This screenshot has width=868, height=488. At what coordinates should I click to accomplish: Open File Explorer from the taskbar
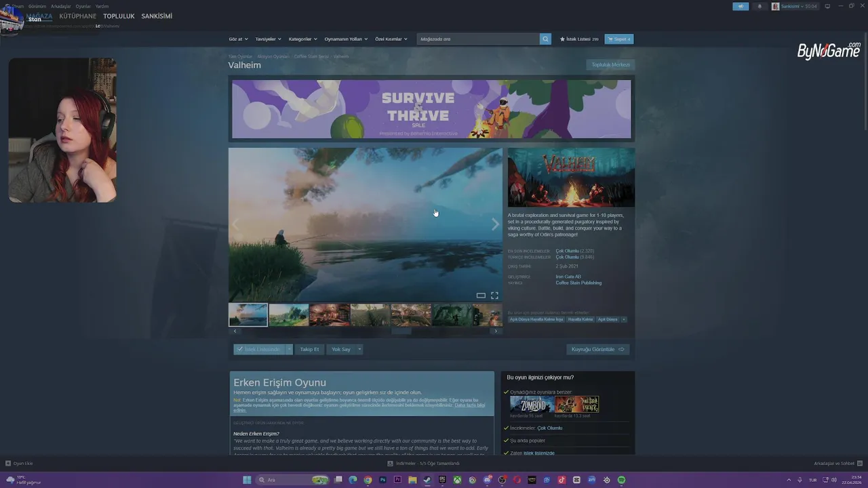(x=412, y=480)
